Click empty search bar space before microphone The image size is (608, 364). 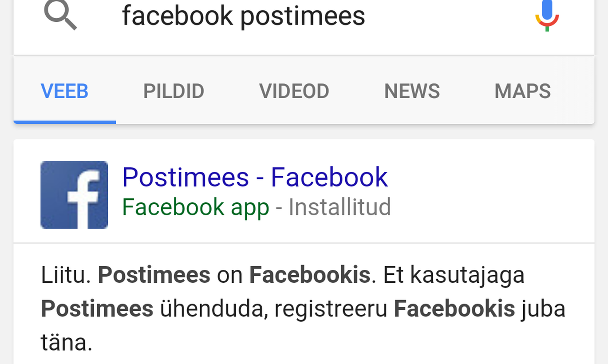(x=448, y=16)
